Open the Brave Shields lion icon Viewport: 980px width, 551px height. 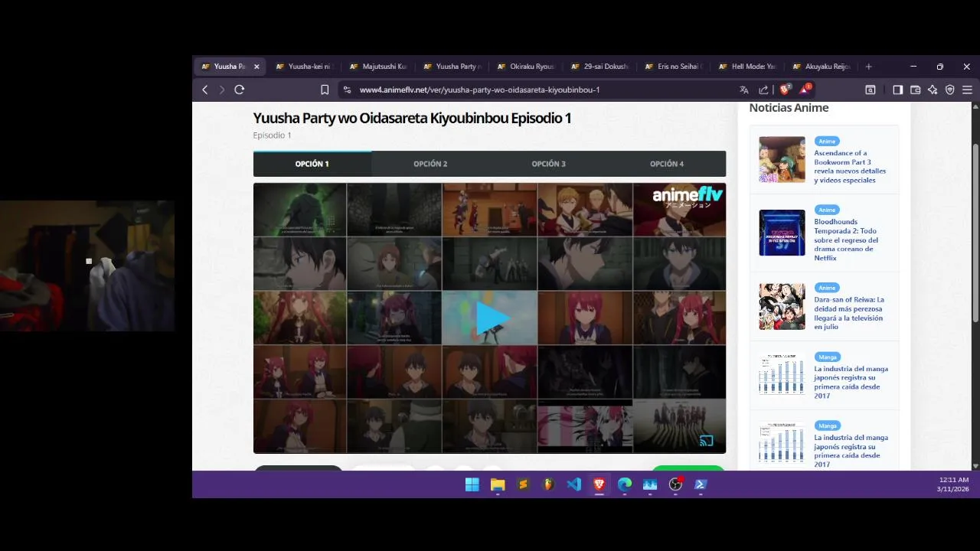point(785,90)
